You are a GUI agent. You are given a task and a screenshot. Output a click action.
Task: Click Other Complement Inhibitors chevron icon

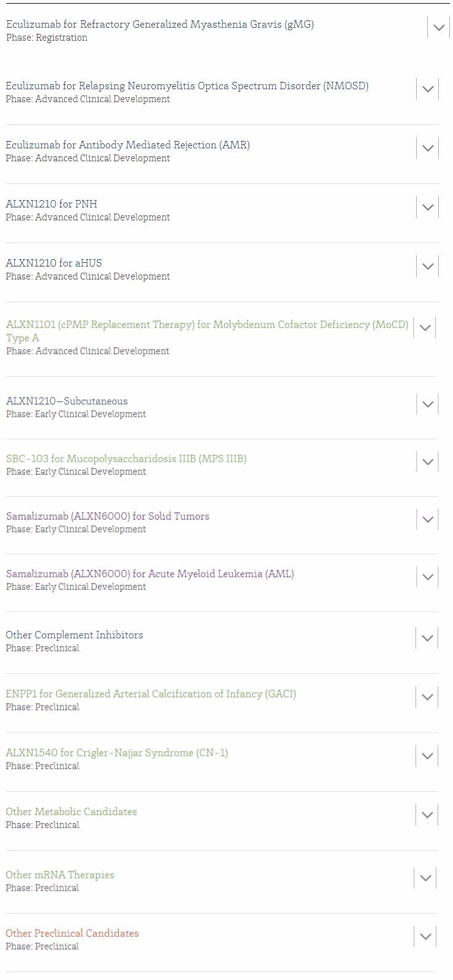[x=427, y=638]
